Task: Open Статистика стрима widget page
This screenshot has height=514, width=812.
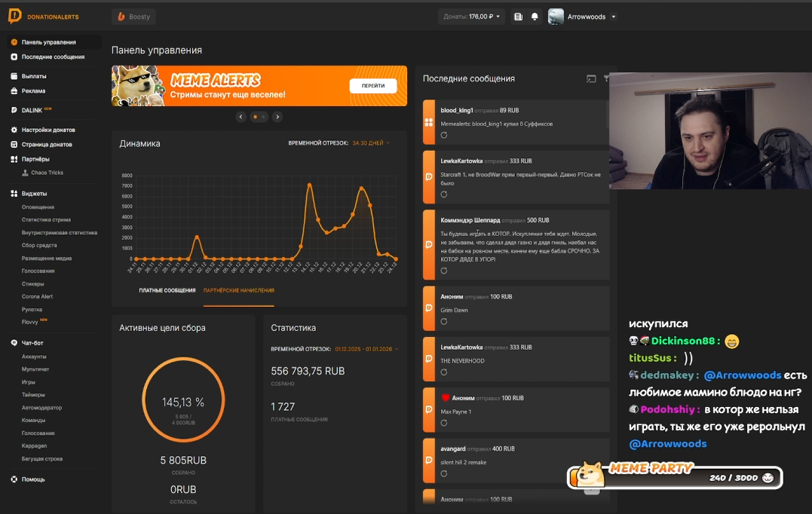Action: click(46, 220)
